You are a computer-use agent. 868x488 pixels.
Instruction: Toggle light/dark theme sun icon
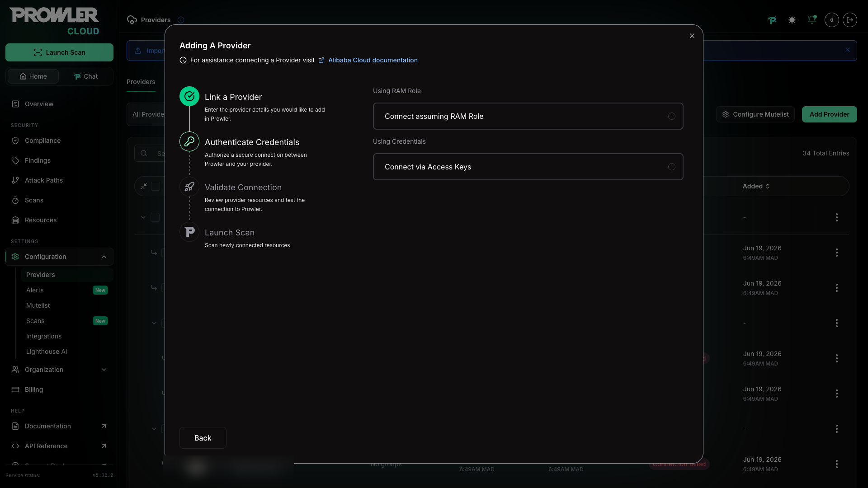[792, 20]
